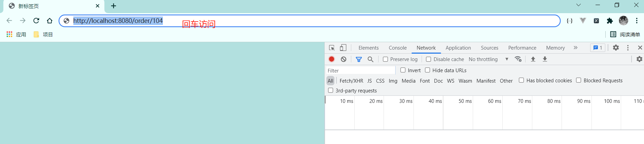Switch to the Console tab
Screen dimensions: 644x144
[x=397, y=48]
